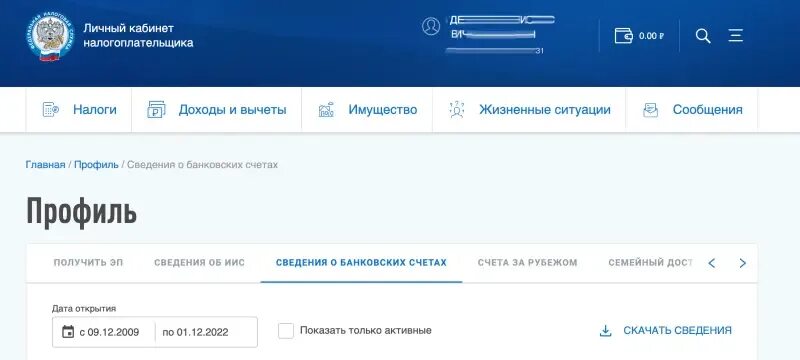Switch to the Счета за рубежом tab
This screenshot has width=800, height=360.
(528, 263)
